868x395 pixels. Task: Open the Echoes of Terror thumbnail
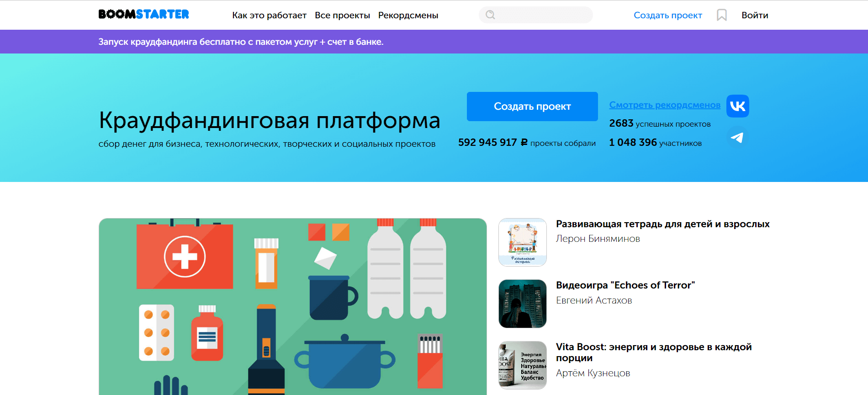[x=523, y=304]
